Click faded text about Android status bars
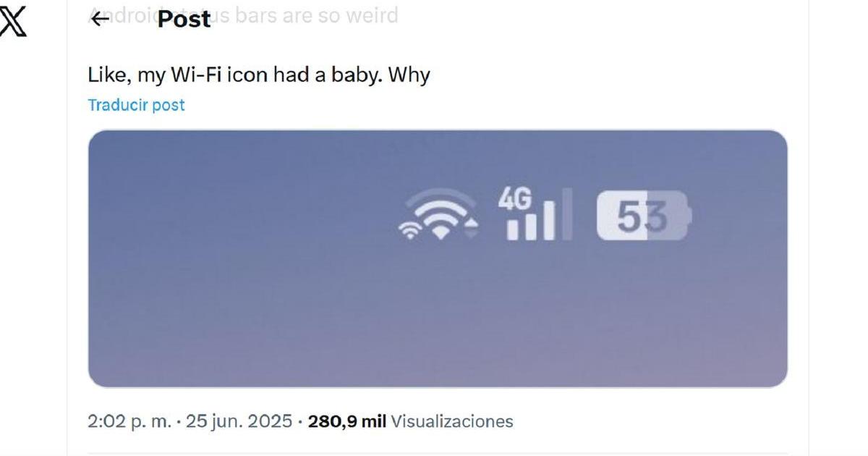Viewport: 868px width, 456px height. pos(243,15)
